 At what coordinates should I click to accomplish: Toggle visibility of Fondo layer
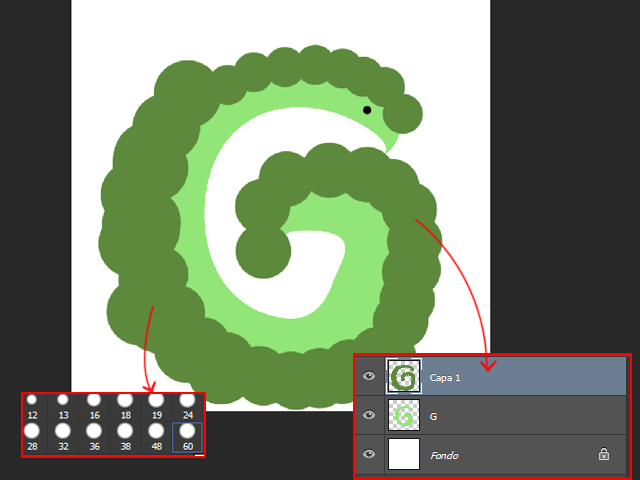click(x=369, y=454)
